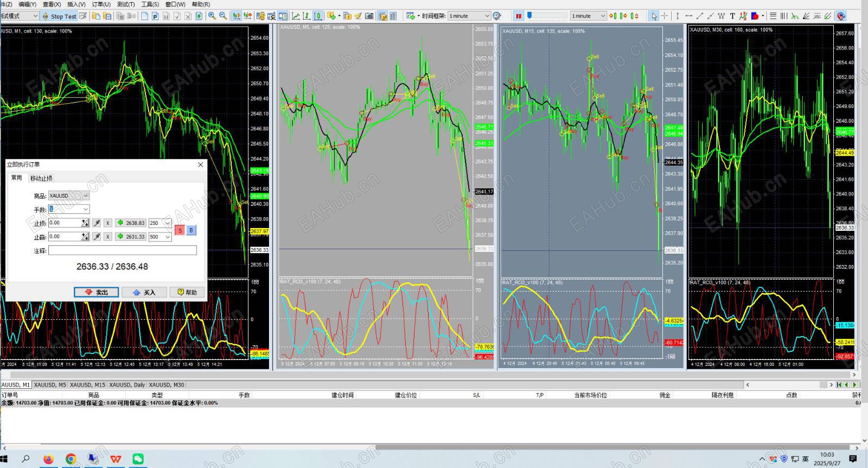Toggle the blue B buy mode button

(x=191, y=230)
